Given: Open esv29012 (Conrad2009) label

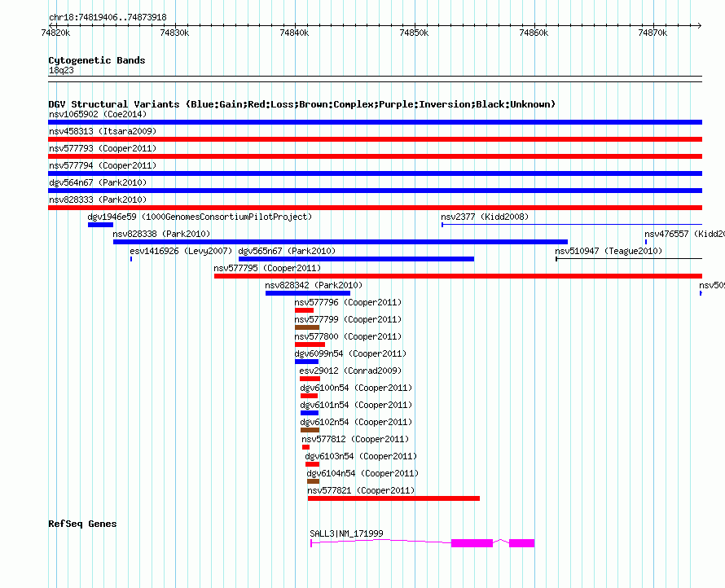Looking at the screenshot, I should [350, 371].
